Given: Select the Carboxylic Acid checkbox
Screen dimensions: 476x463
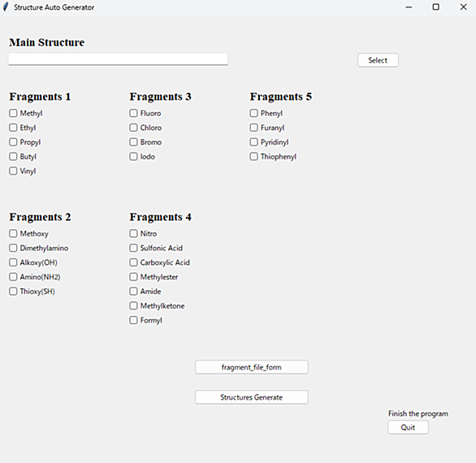Looking at the screenshot, I should (x=133, y=262).
